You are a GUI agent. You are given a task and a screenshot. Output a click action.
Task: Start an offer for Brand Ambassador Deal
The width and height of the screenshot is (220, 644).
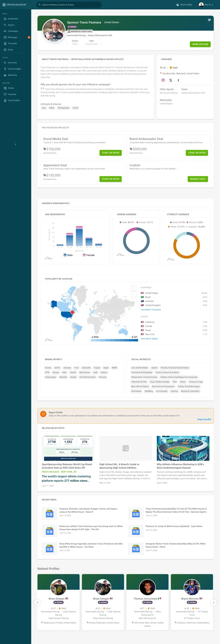(x=197, y=153)
